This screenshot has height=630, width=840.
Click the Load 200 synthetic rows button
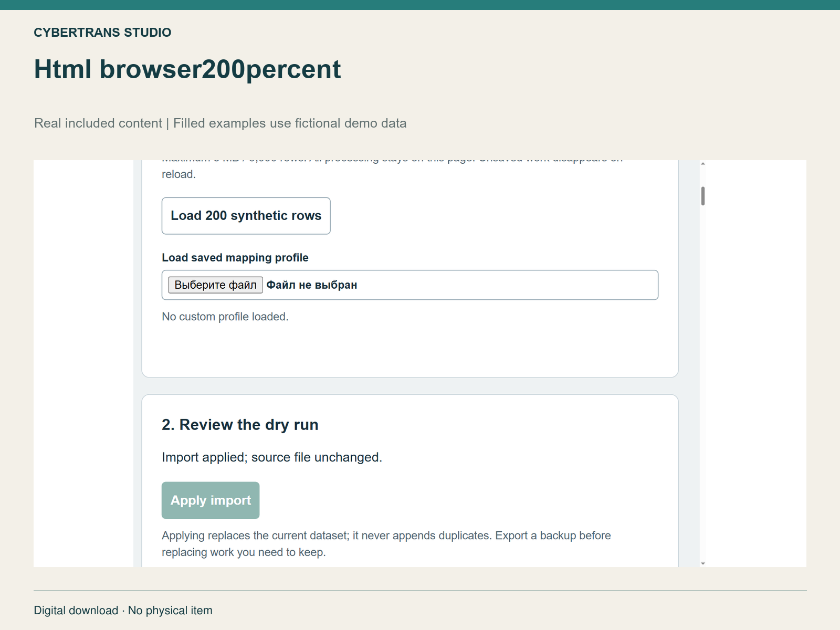click(x=246, y=216)
